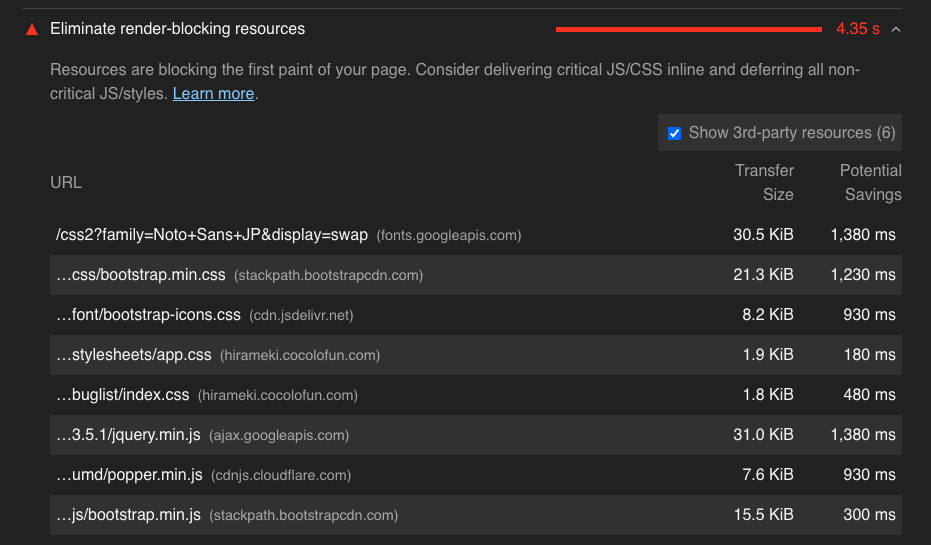
Task: Collapse the render-blocking resources audit chevron
Action: coord(896,29)
